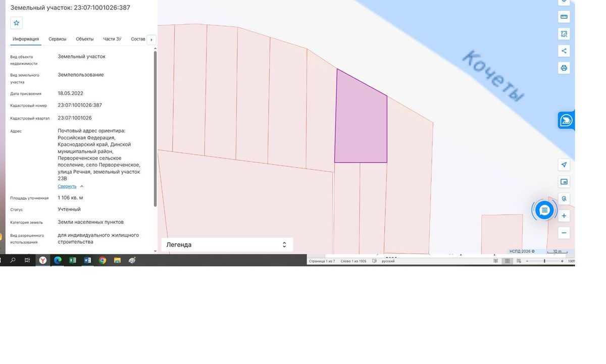
Task: Open the Части ЗУ tab
Action: point(112,39)
